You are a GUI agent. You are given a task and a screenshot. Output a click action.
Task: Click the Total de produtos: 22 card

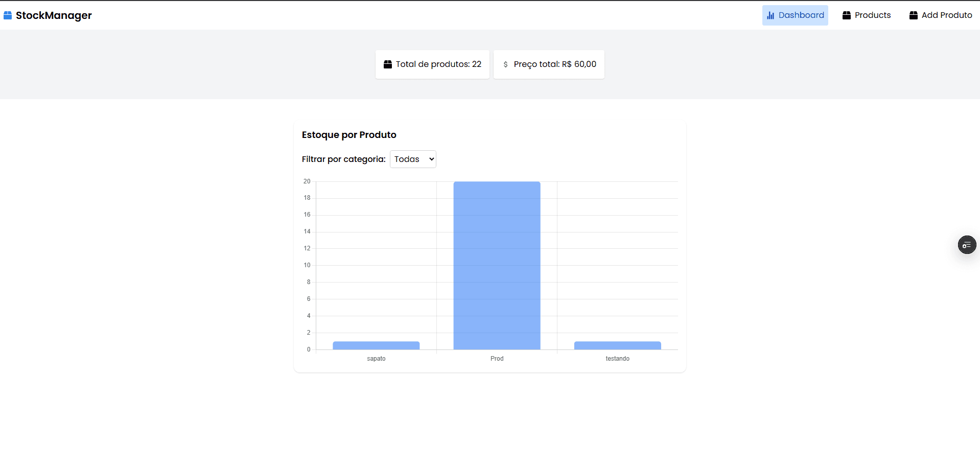click(432, 64)
